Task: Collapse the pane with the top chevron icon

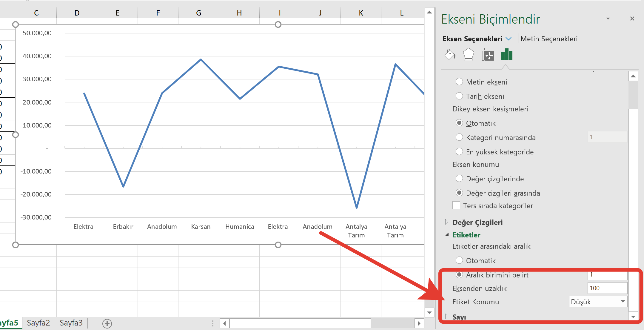Action: [x=608, y=19]
